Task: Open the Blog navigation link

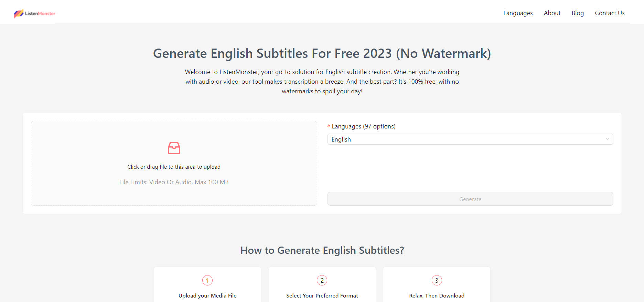Action: click(x=578, y=13)
